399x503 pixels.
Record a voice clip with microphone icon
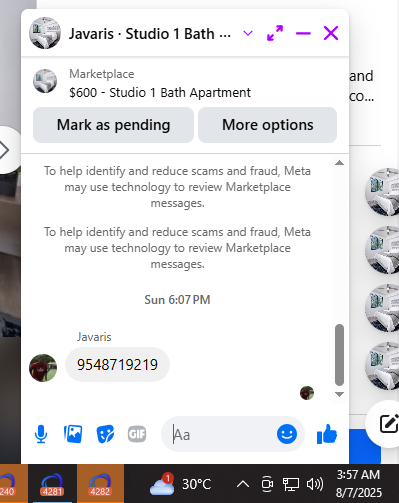tap(41, 434)
